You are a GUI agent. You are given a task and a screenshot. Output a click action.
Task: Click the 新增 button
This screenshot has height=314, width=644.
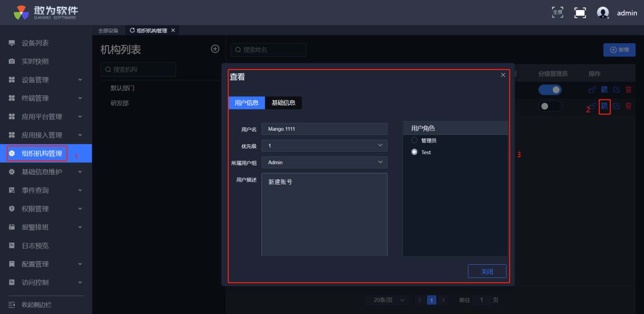click(619, 50)
